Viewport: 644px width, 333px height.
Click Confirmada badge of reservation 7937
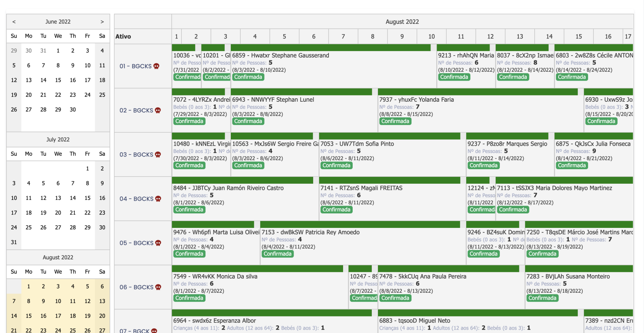(395, 121)
